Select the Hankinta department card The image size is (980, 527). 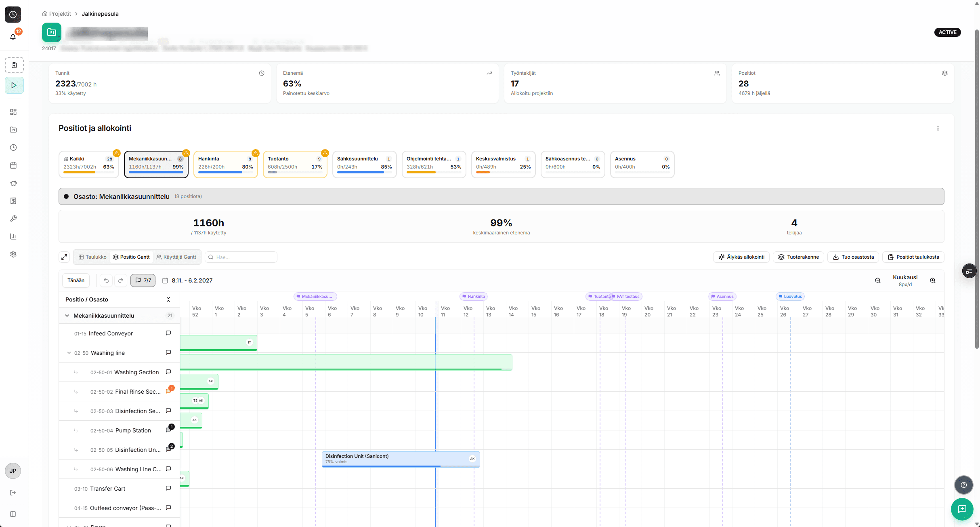(x=225, y=164)
